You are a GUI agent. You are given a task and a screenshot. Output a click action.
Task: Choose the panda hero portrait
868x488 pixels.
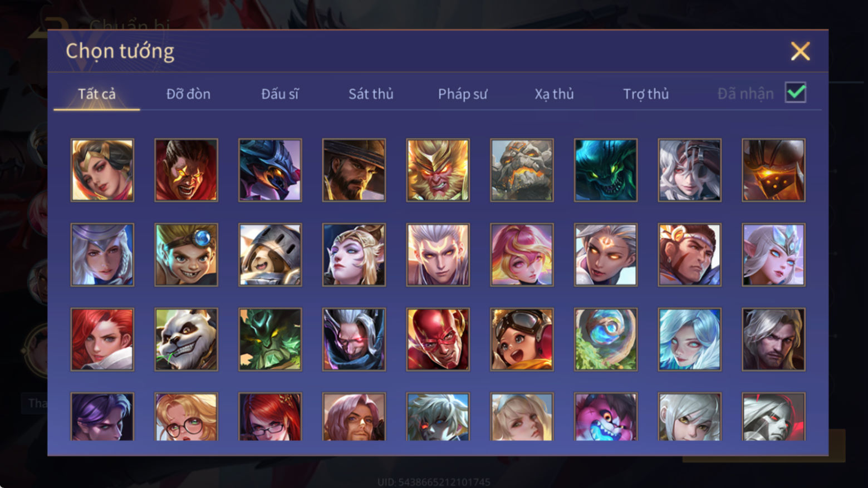click(x=186, y=339)
